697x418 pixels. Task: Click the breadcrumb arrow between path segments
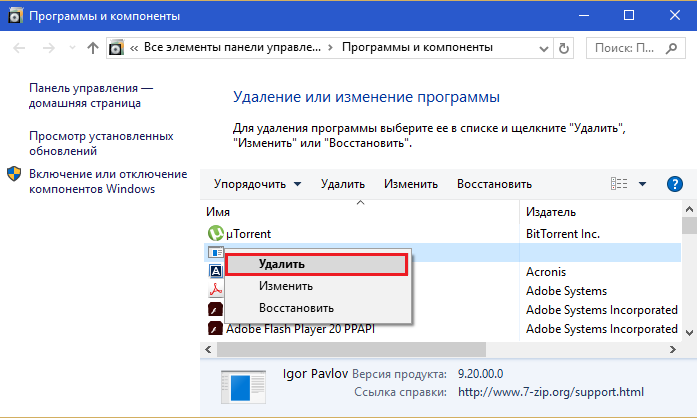pos(330,48)
